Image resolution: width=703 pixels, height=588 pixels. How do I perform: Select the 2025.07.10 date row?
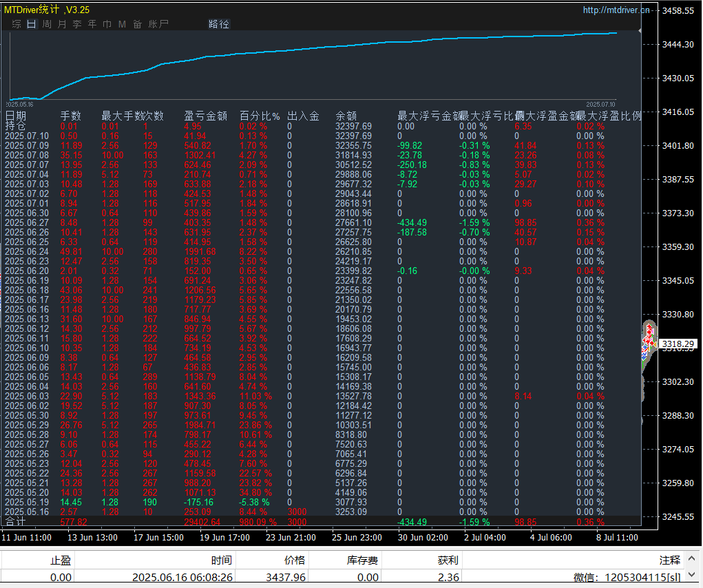tap(27, 136)
